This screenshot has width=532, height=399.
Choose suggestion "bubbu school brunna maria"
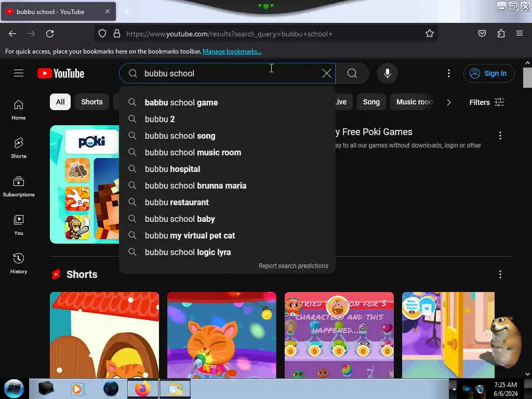[227, 185]
